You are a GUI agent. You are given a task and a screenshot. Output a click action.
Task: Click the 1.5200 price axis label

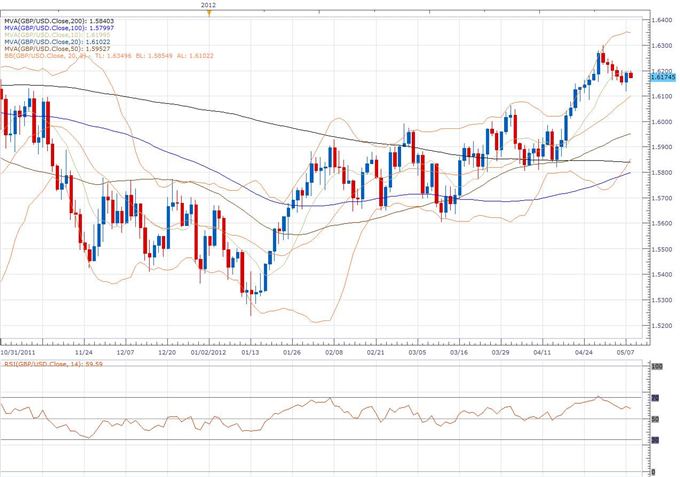[662, 326]
